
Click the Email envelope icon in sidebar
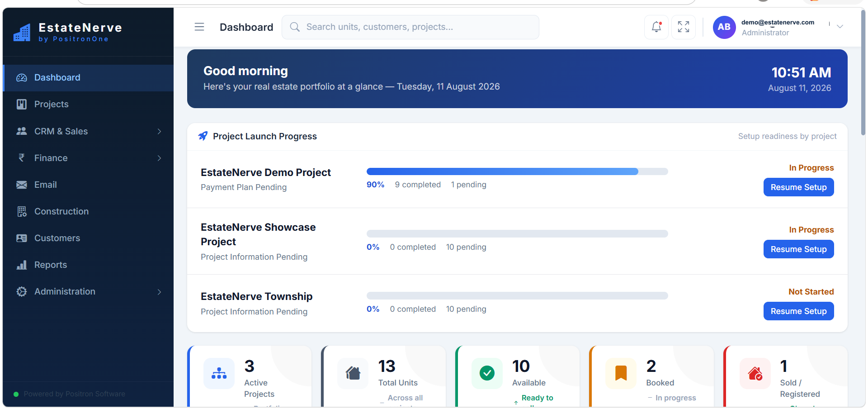click(x=22, y=185)
